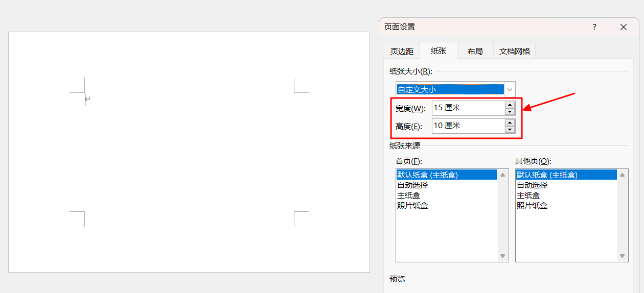Choose 自动选择 in the 首页 list

pyautogui.click(x=447, y=185)
